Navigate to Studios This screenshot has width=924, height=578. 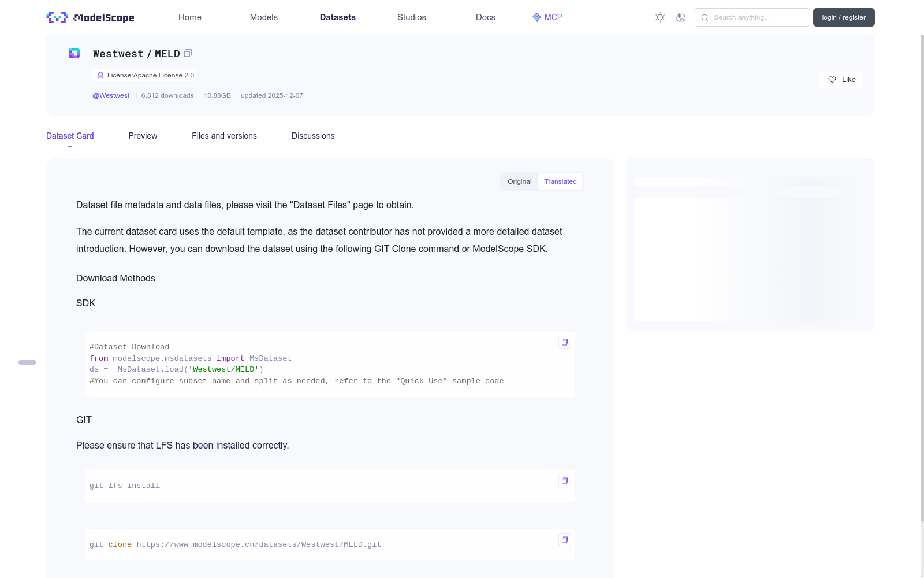coord(412,17)
